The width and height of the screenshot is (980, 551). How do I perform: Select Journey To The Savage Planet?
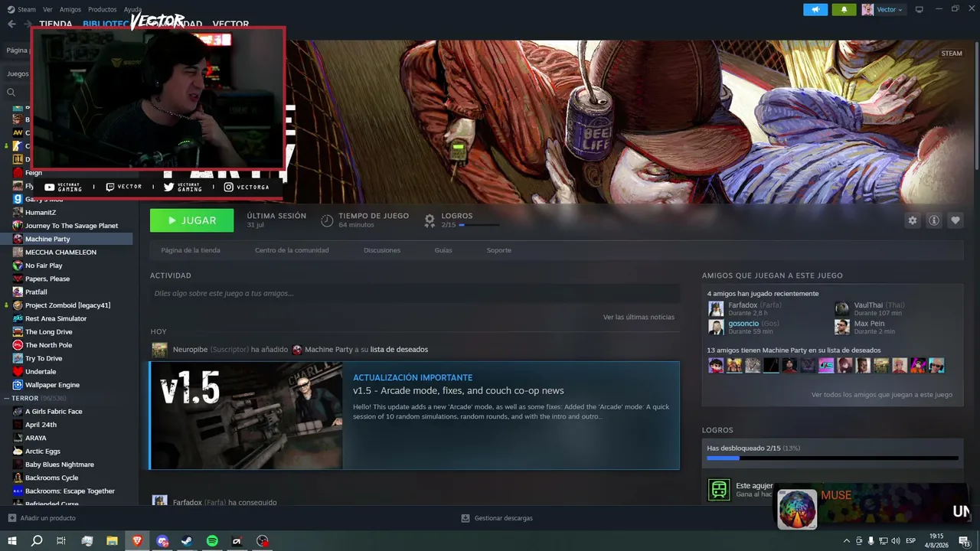[71, 226]
